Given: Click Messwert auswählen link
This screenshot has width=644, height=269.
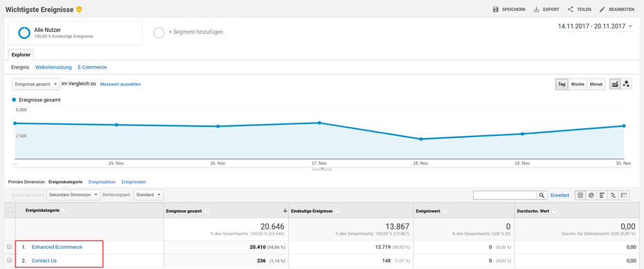Looking at the screenshot, I should (x=120, y=84).
